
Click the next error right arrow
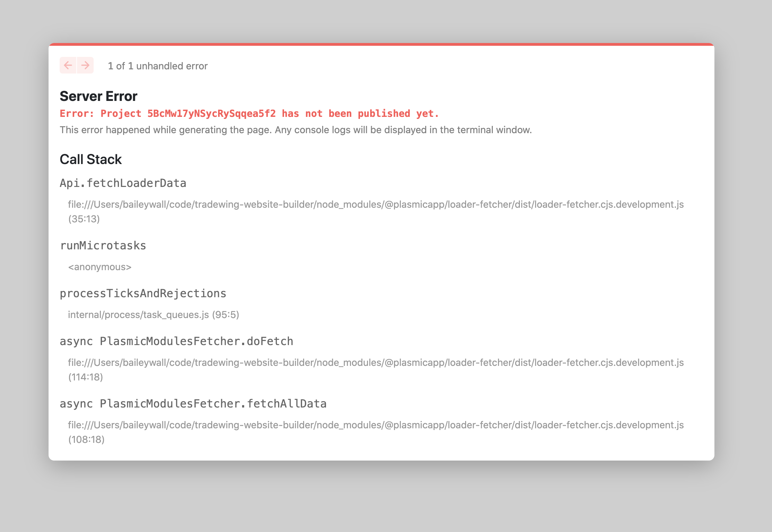pyautogui.click(x=85, y=65)
